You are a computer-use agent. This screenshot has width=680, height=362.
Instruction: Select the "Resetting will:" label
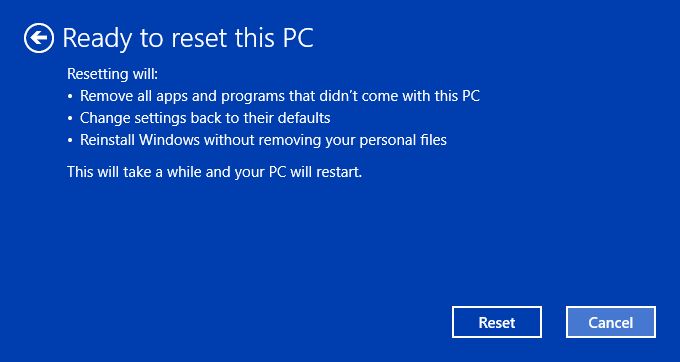(113, 74)
